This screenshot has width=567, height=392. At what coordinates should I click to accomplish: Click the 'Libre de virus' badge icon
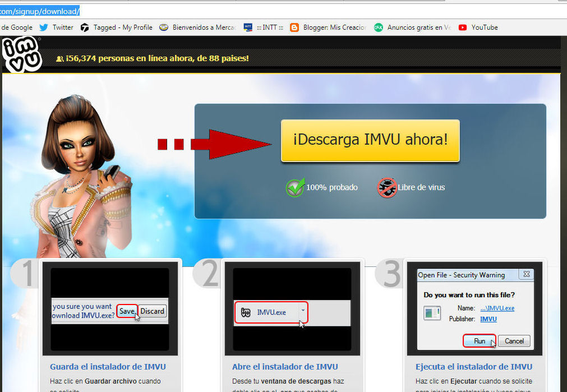[386, 187]
